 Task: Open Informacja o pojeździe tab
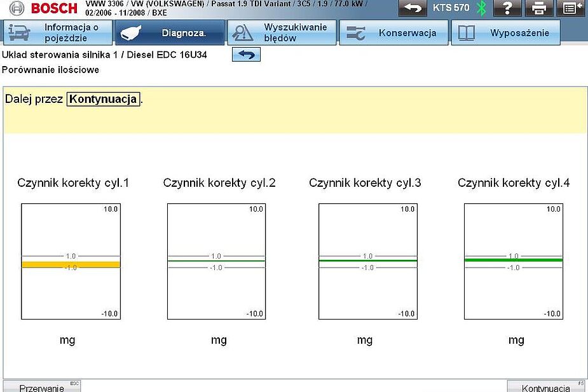pyautogui.click(x=58, y=32)
